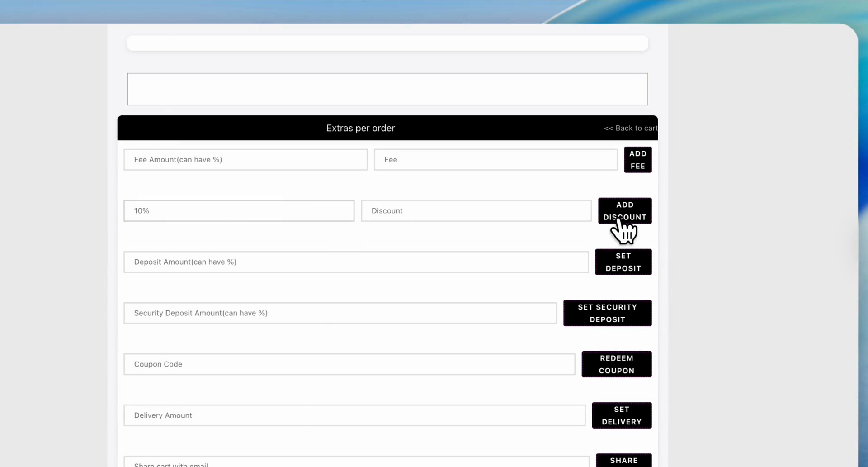Image resolution: width=868 pixels, height=467 pixels.
Task: Click the large empty box above Extras panel
Action: (387, 89)
